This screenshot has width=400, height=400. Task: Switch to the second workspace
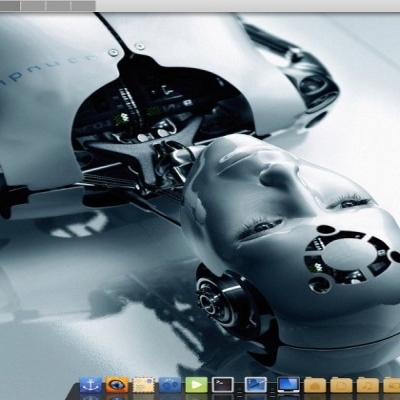click(x=33, y=5)
